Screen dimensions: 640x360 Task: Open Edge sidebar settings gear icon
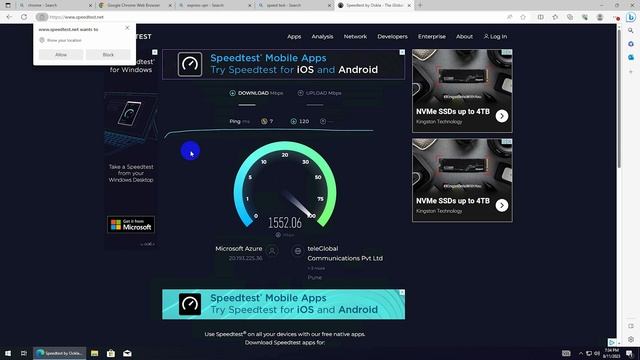631,339
